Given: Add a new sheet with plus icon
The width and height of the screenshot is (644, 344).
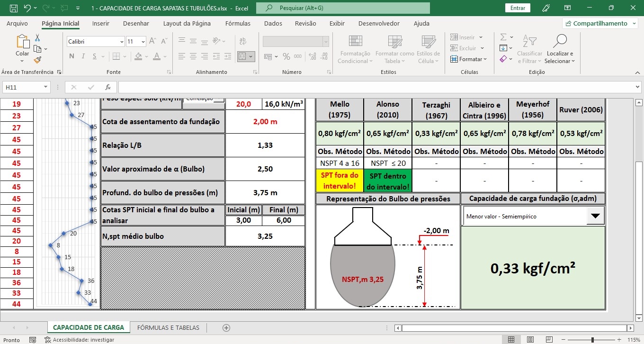Looking at the screenshot, I should [x=226, y=327].
